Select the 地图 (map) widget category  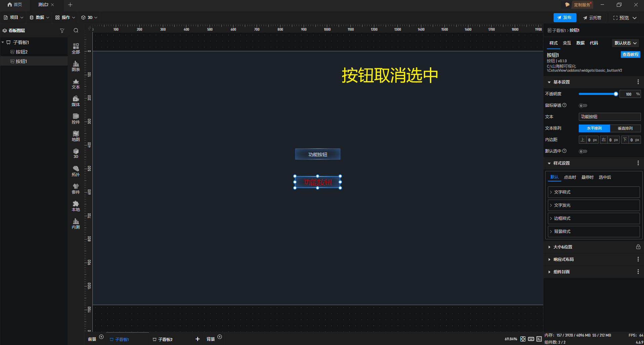coord(76,136)
